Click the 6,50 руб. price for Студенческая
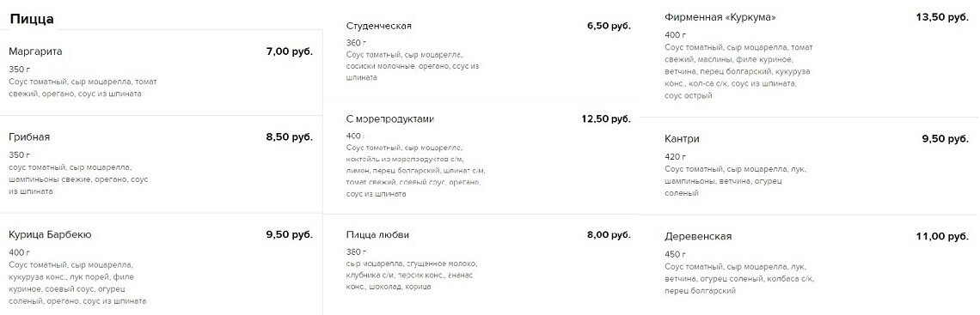 coord(609,27)
